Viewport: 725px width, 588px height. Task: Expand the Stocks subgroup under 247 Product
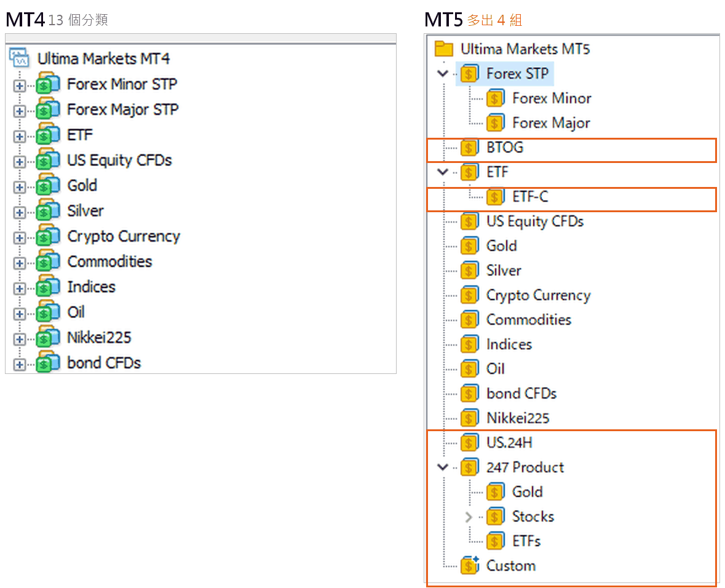pos(469,517)
